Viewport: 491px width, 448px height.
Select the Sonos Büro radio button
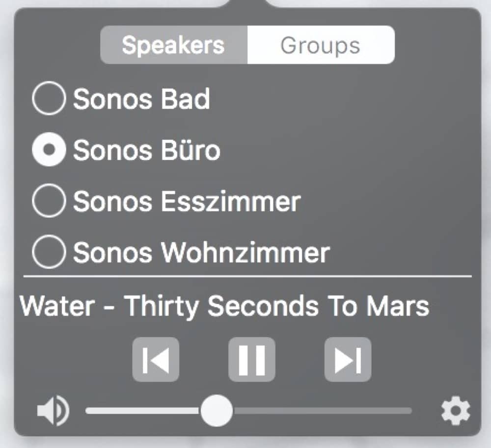[49, 150]
